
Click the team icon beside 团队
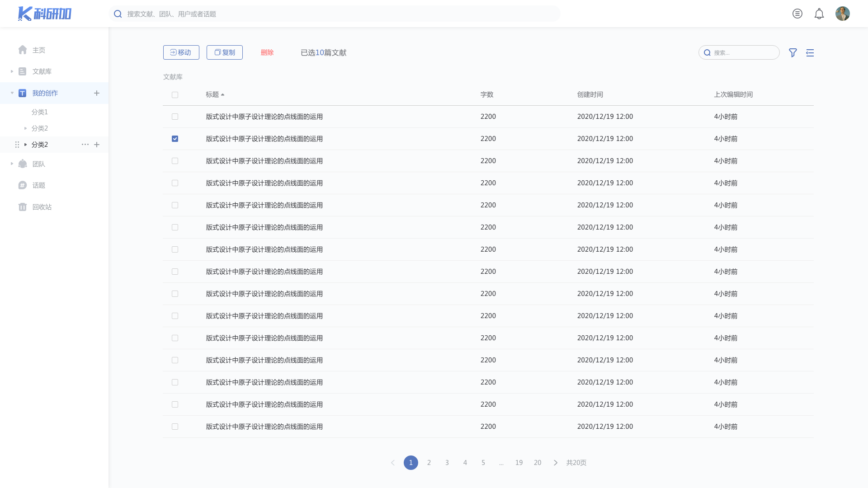tap(23, 164)
